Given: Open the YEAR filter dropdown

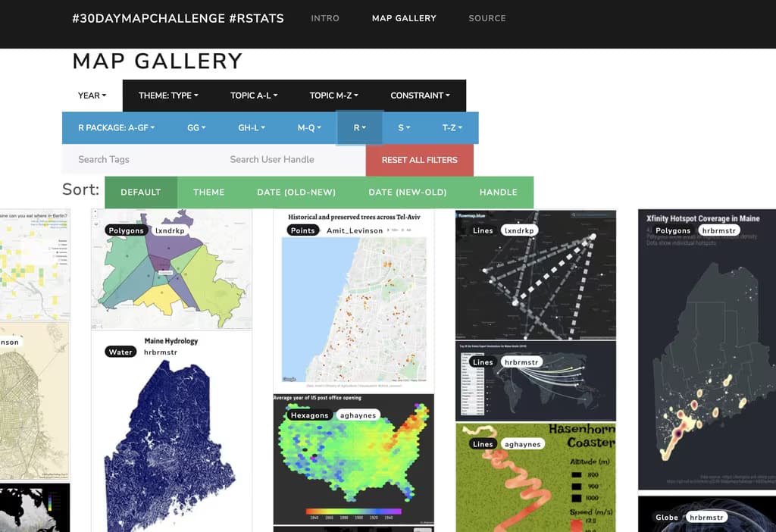Looking at the screenshot, I should click(90, 95).
